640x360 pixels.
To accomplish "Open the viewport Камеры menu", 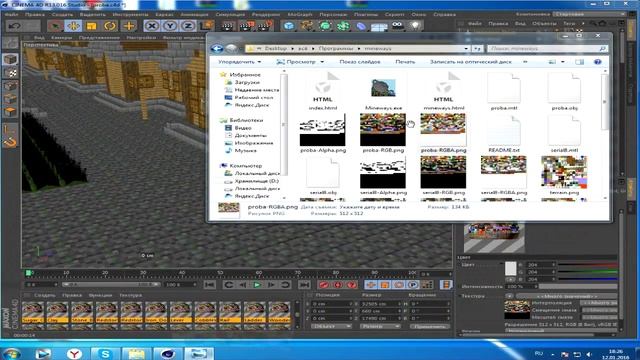I will click(62, 38).
